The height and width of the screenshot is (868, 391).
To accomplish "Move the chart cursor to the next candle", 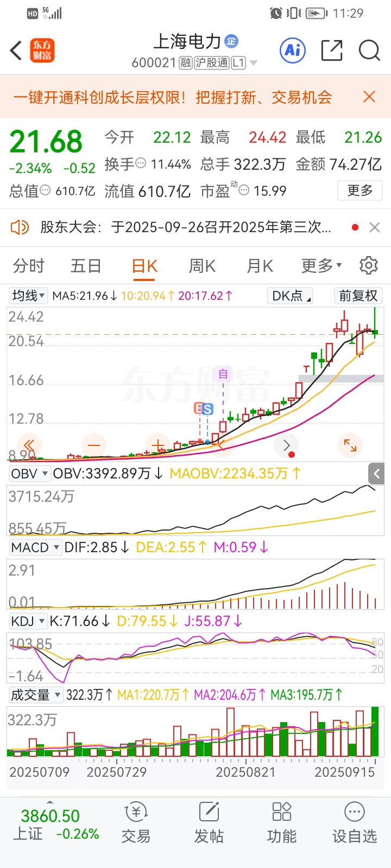I will click(286, 446).
